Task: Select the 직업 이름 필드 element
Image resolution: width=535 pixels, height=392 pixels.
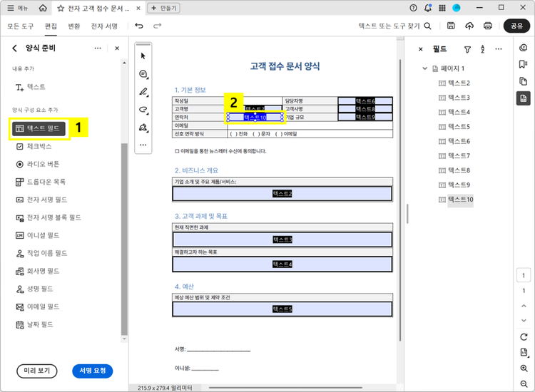Action: (x=41, y=253)
